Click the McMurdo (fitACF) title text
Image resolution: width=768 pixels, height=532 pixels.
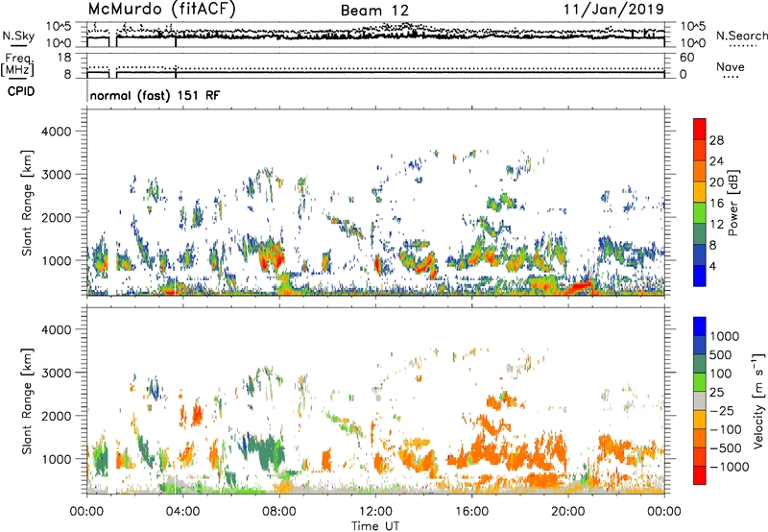tap(161, 10)
